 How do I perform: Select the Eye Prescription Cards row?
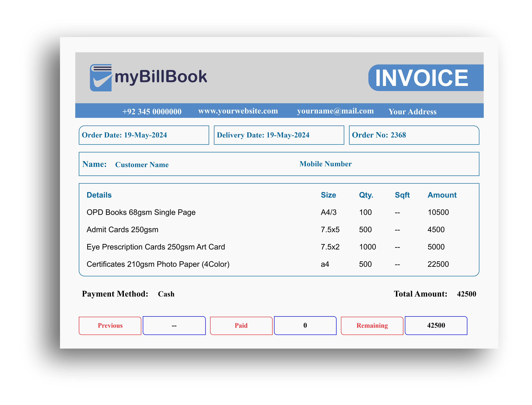tap(156, 247)
